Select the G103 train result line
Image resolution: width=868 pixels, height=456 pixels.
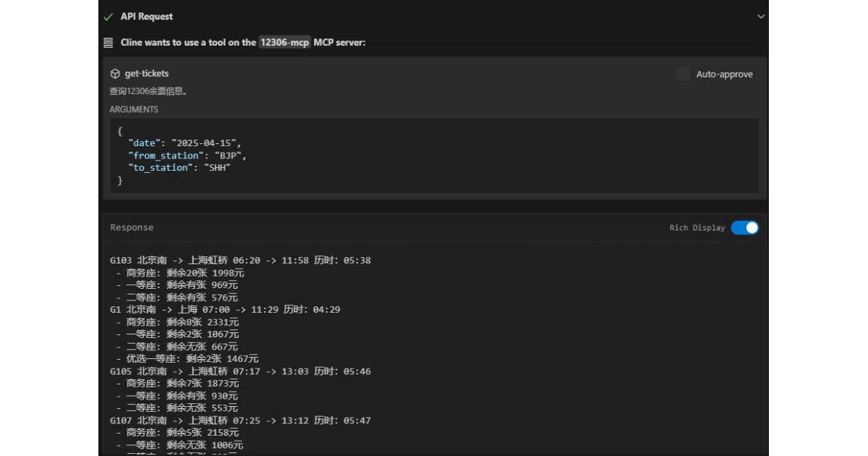coord(240,260)
